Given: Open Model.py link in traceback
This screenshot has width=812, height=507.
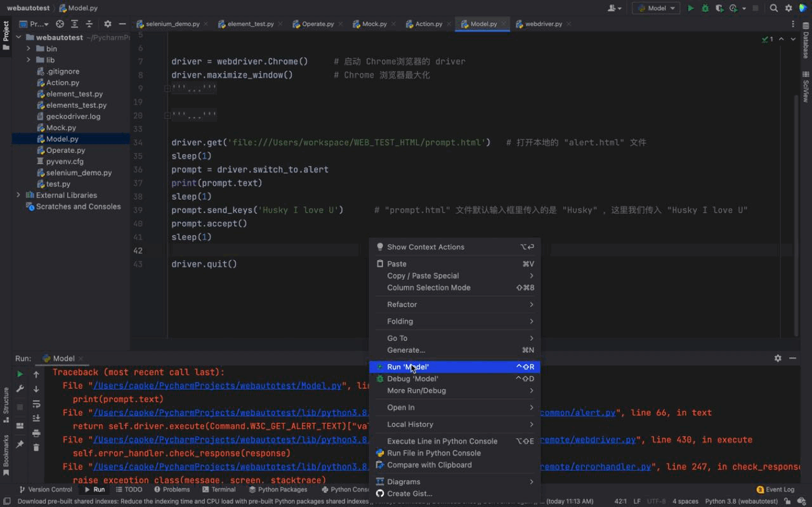Looking at the screenshot, I should click(x=218, y=386).
